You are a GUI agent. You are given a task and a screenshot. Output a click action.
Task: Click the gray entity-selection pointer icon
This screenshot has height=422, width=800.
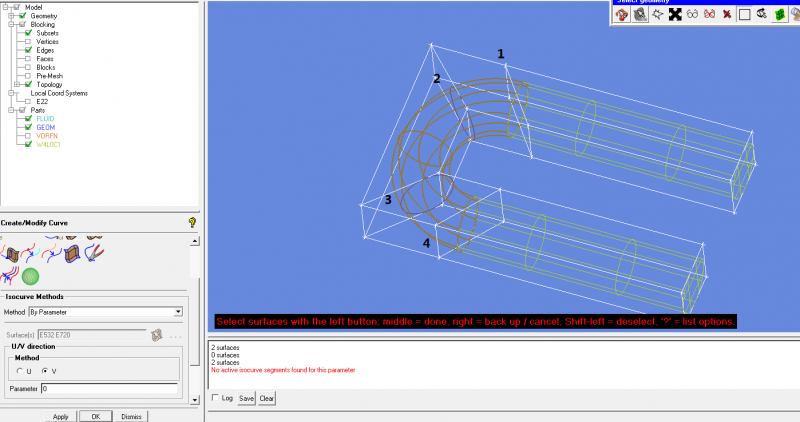[640, 14]
